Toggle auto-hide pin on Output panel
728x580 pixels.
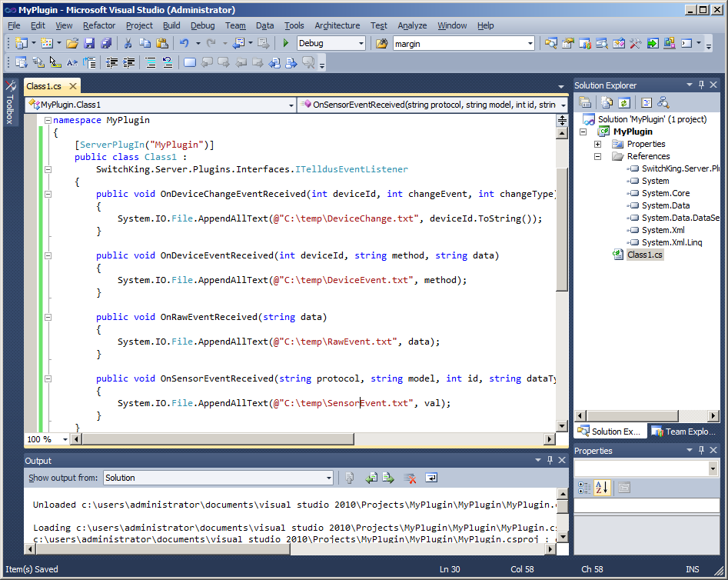[550, 460]
